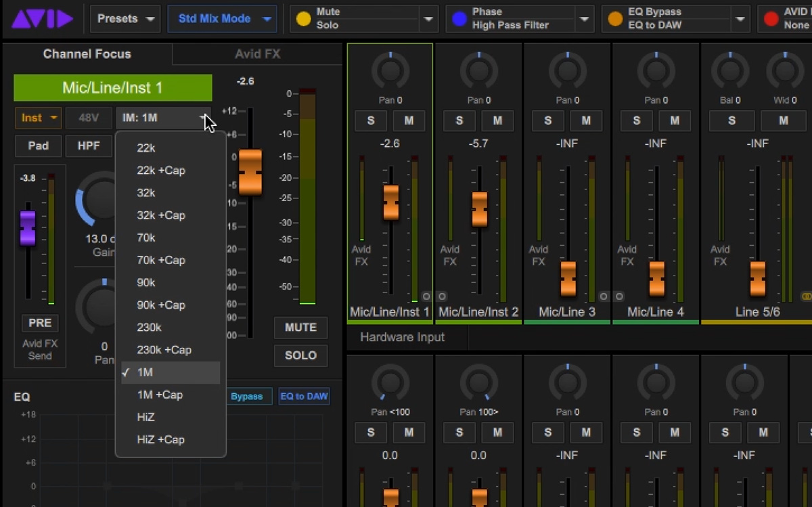Toggle 48V phantom power
The height and width of the screenshot is (507, 812).
click(89, 118)
